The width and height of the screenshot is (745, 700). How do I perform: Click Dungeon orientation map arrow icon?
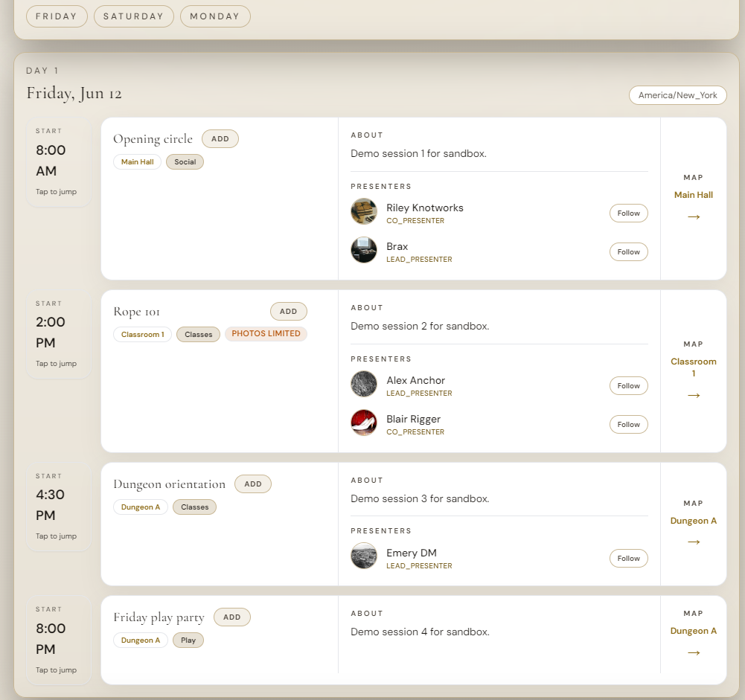[x=694, y=542]
